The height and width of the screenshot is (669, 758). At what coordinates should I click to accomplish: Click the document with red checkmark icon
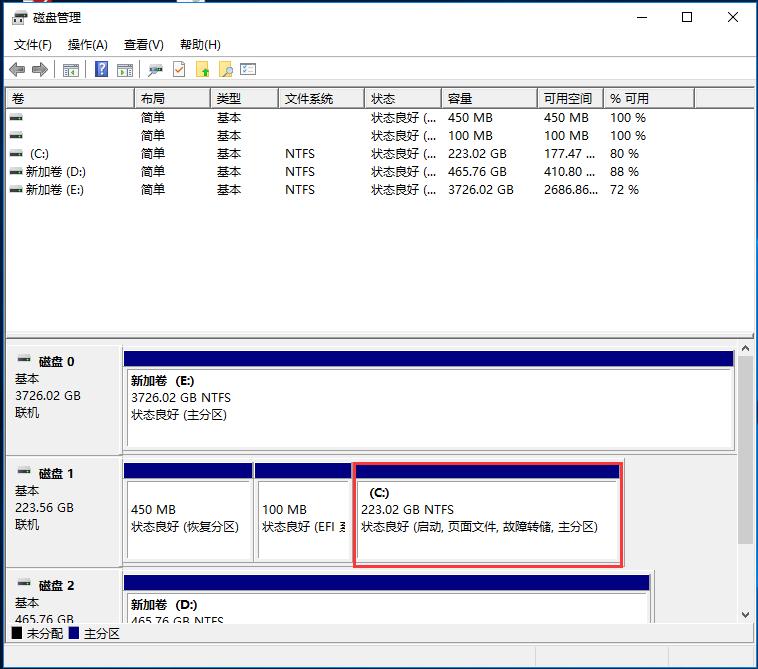pos(179,70)
